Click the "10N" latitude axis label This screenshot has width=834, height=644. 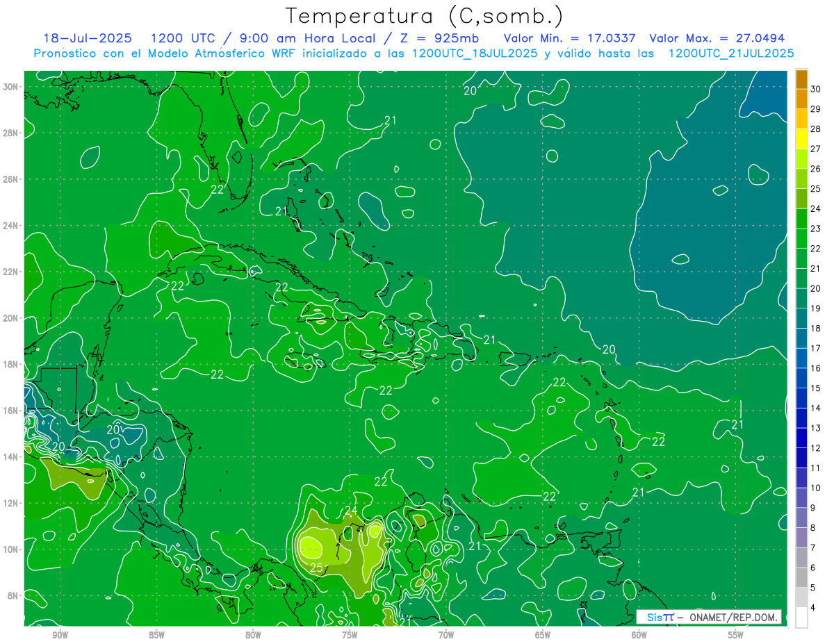[x=10, y=550]
